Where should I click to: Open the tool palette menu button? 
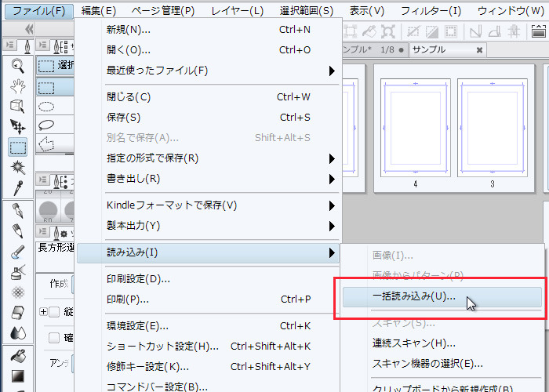[x=10, y=45]
